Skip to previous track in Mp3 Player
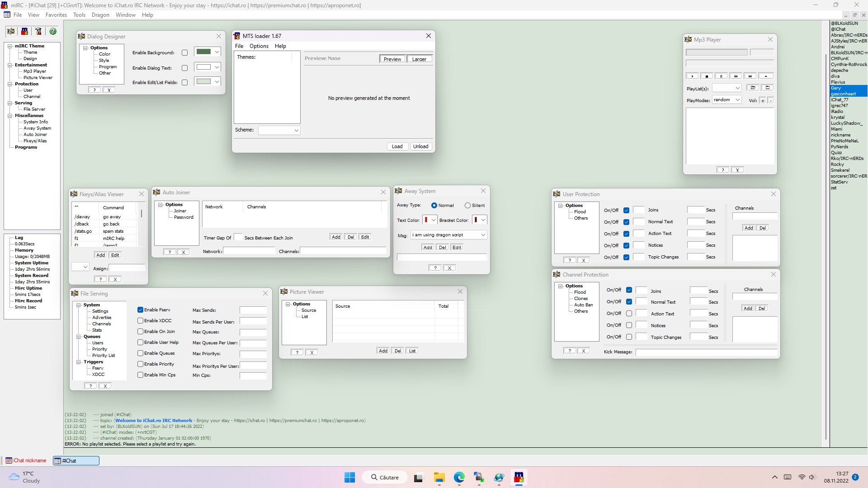 point(736,76)
